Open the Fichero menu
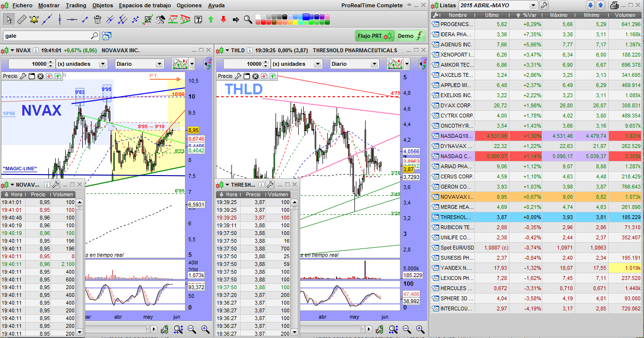This screenshot has width=644, height=338. coord(22,5)
